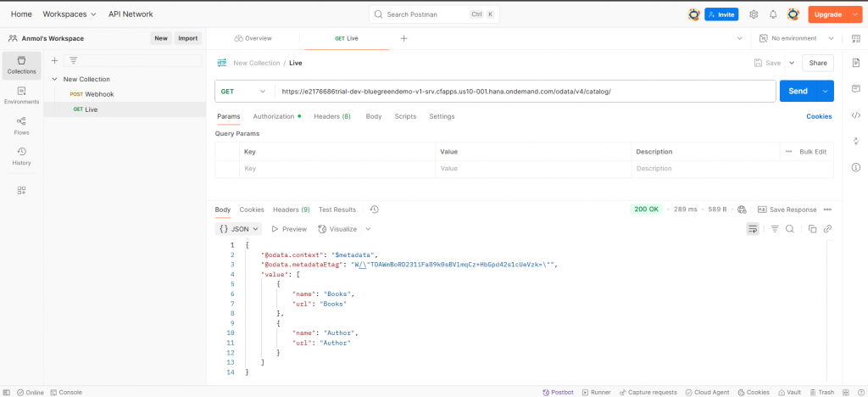Open the Workspaces dropdown
Viewport: 868px width, 397px height.
tap(70, 14)
